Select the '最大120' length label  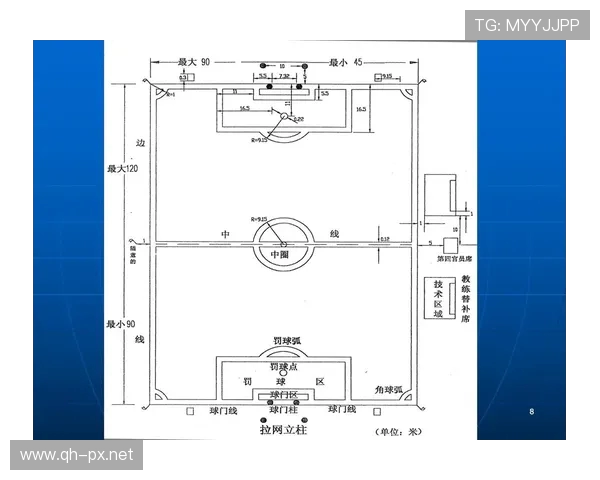(x=123, y=168)
